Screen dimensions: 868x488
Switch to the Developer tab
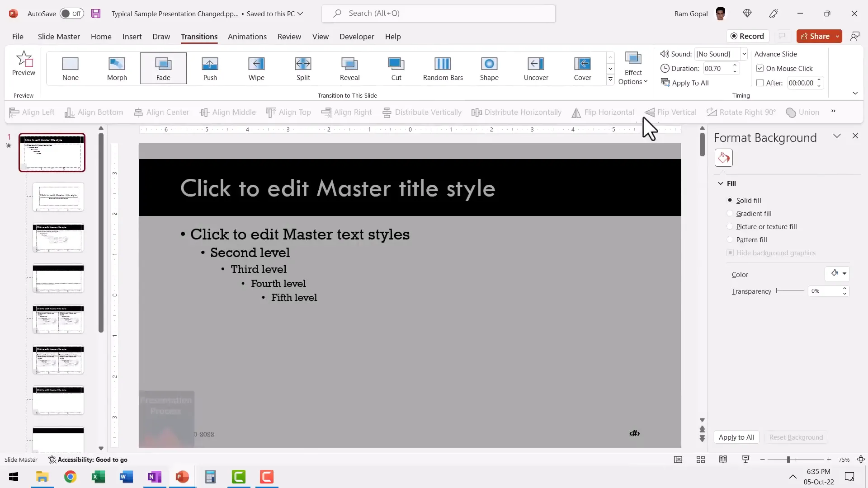[x=357, y=37]
